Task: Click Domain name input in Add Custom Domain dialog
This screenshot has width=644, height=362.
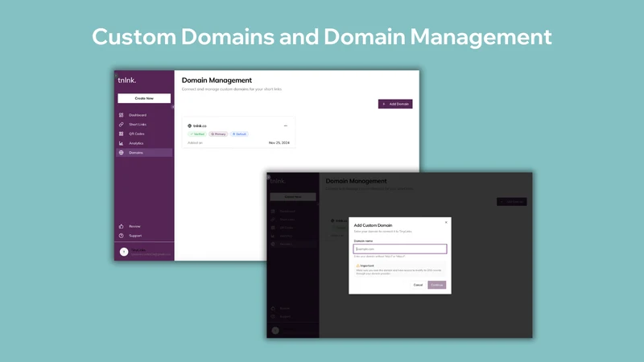Action: 400,249
